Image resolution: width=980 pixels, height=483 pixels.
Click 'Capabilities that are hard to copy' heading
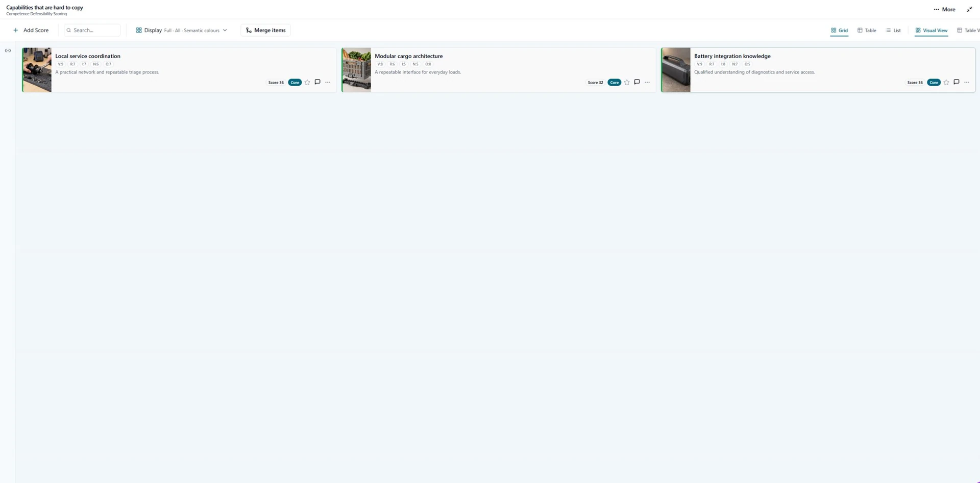tap(44, 7)
